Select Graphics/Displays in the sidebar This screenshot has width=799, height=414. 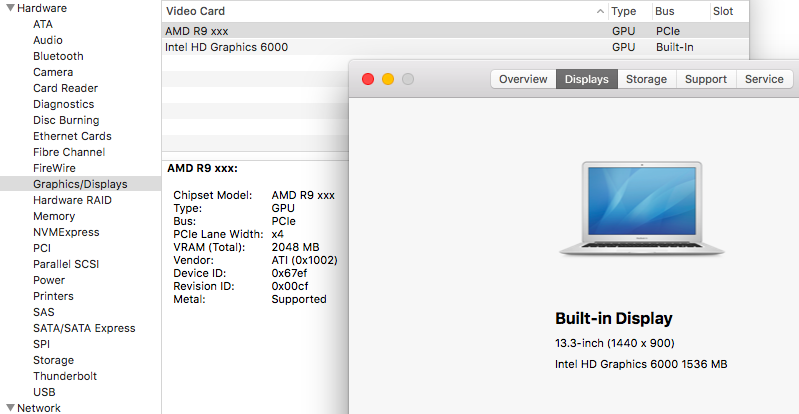pos(80,184)
